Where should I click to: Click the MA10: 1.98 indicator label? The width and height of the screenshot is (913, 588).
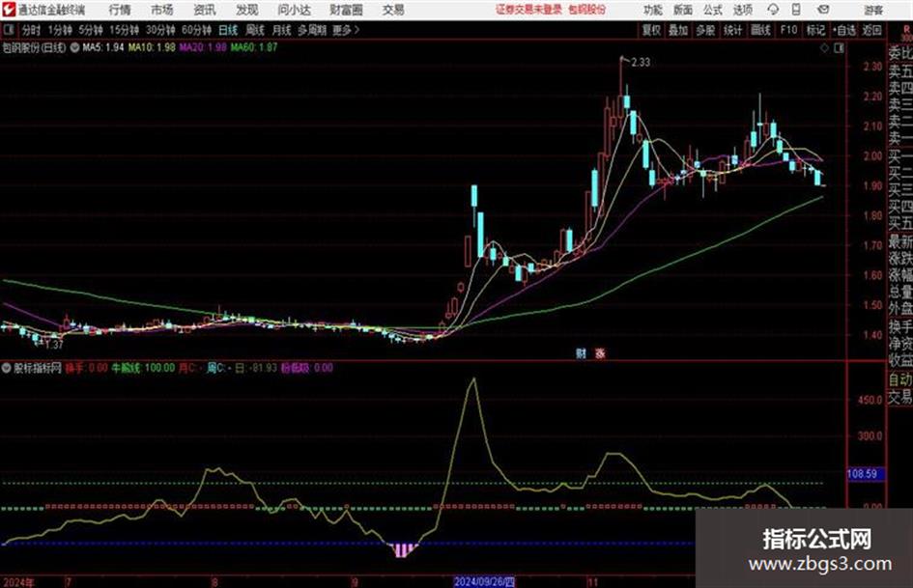click(152, 47)
